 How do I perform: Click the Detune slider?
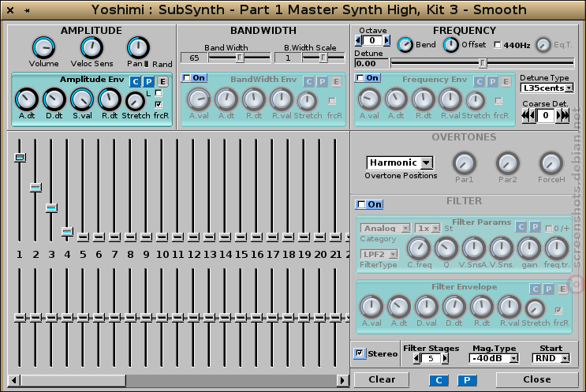click(483, 63)
